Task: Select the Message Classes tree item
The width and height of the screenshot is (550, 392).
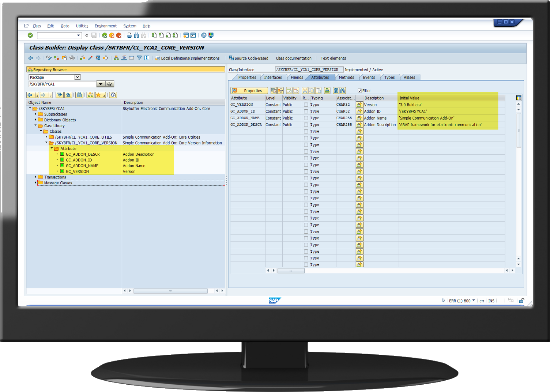Action: 58,183
